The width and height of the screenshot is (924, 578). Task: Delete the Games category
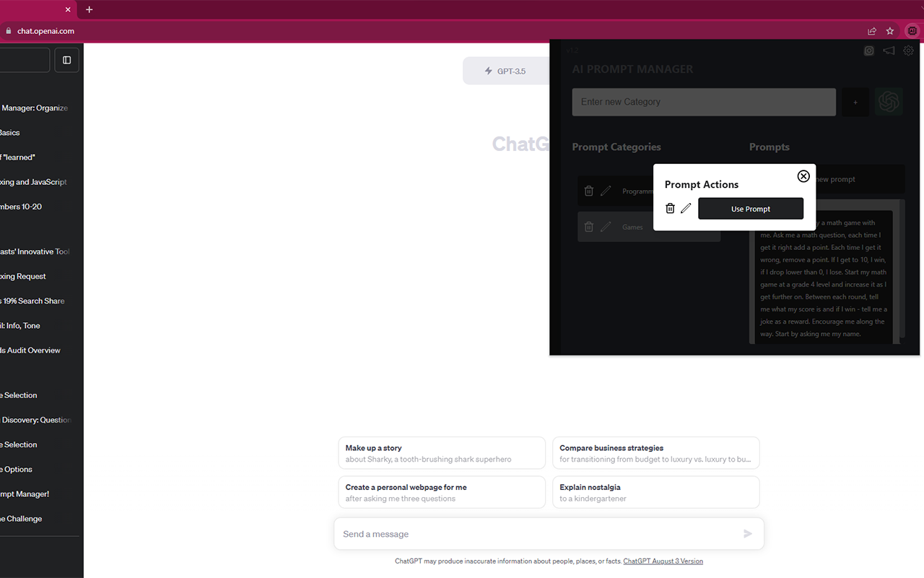(x=589, y=227)
